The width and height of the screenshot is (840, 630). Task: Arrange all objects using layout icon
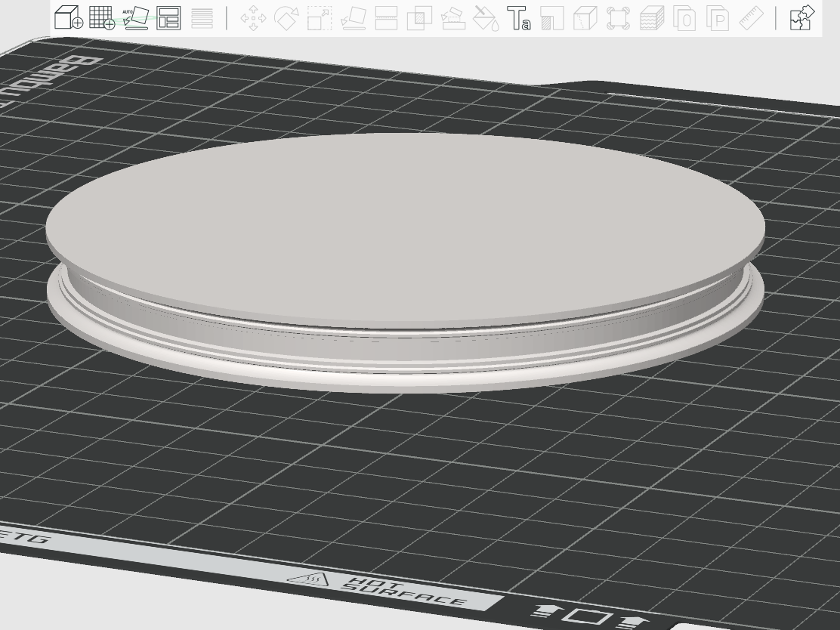(168, 17)
